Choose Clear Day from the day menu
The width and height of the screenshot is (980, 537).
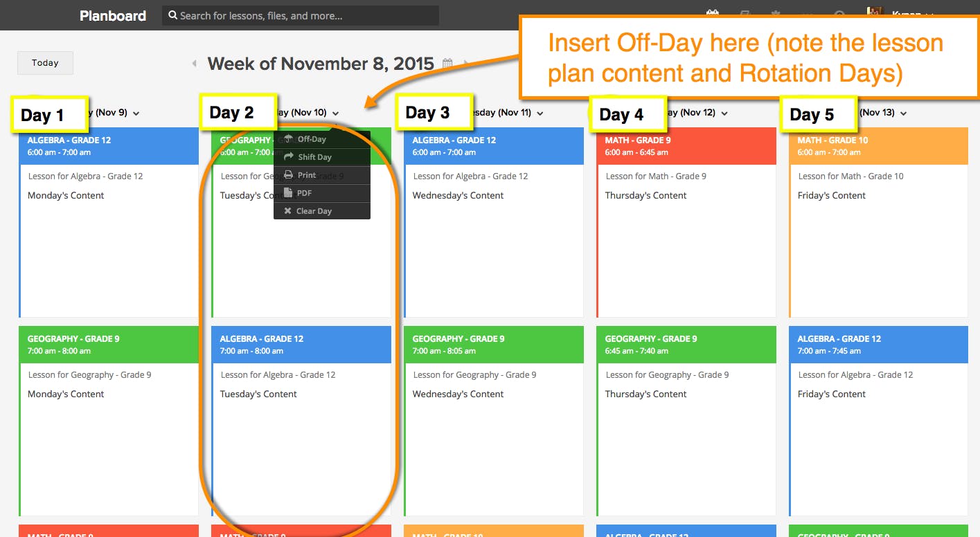(x=322, y=211)
